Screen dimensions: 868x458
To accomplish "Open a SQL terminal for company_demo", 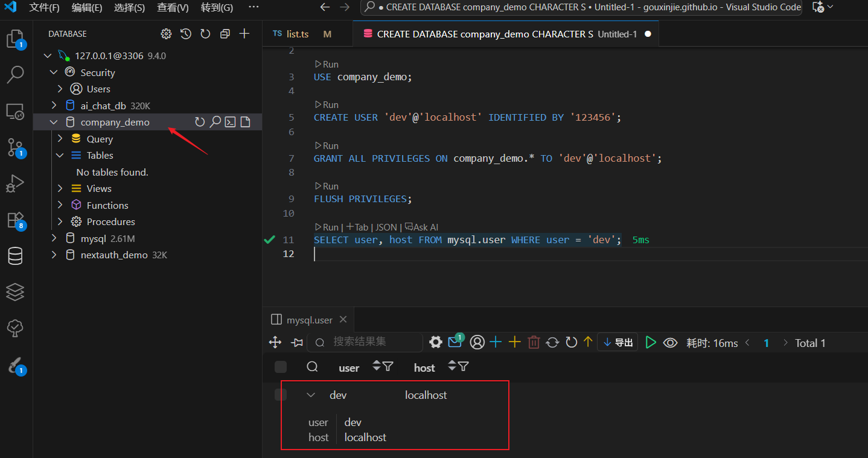I will click(230, 121).
